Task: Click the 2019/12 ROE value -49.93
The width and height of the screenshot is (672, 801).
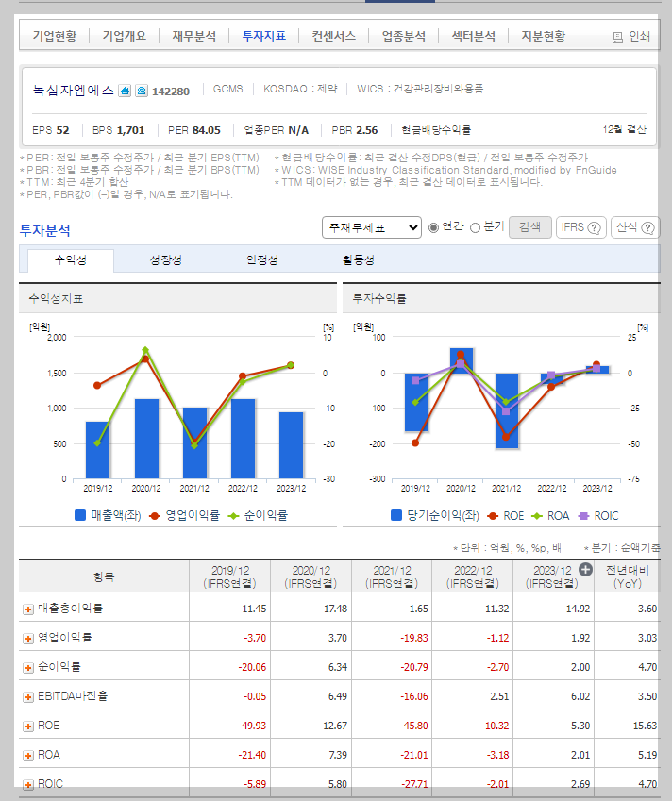Action: 252,726
